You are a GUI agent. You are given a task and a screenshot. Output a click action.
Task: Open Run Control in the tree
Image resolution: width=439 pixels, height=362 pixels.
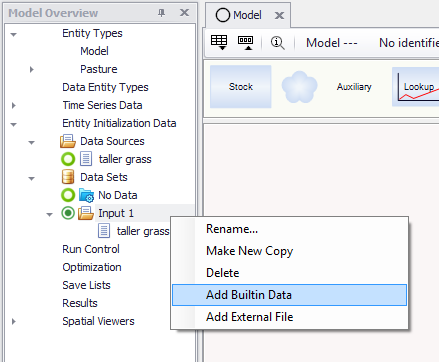coord(91,249)
